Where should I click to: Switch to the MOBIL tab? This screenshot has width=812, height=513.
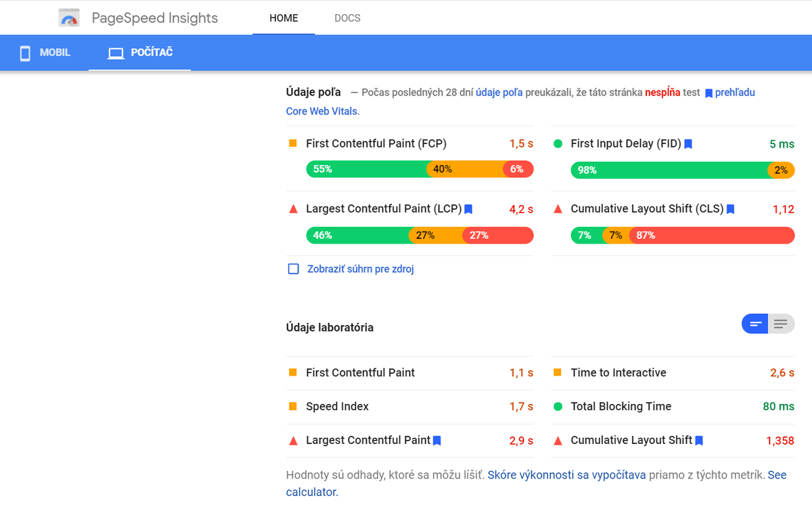(45, 53)
